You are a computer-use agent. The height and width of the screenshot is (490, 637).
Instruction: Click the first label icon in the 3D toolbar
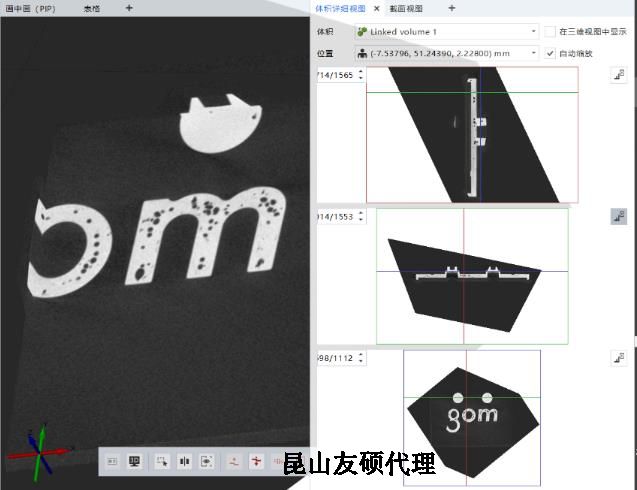(x=112, y=461)
